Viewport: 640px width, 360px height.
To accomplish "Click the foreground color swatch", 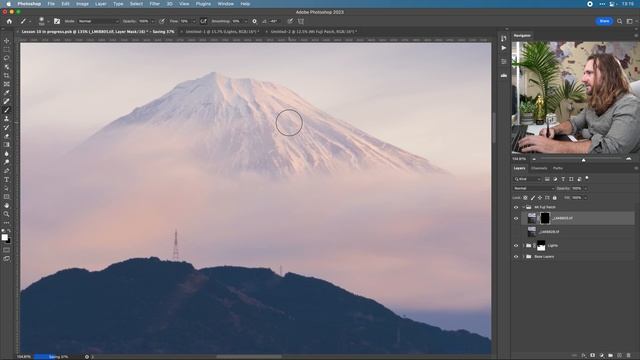I will [4, 237].
